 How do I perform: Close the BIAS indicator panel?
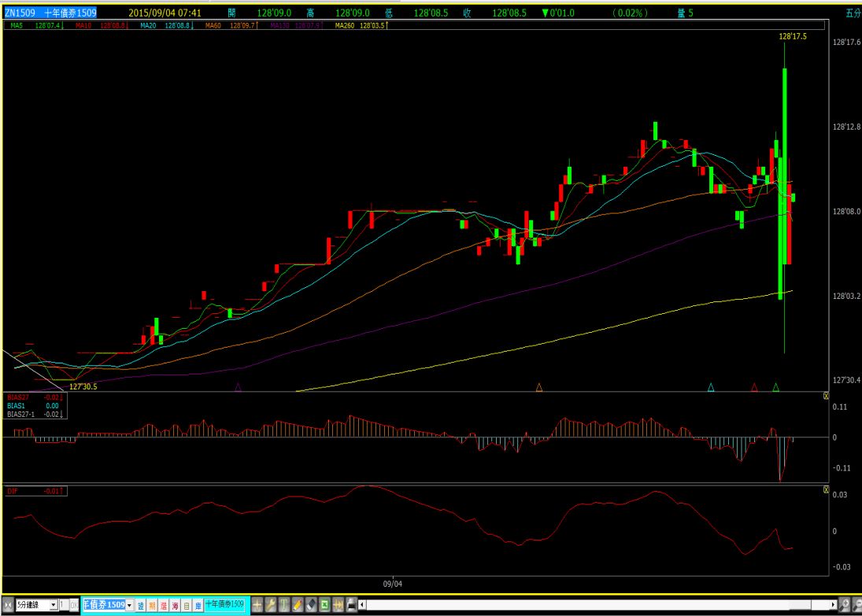826,397
